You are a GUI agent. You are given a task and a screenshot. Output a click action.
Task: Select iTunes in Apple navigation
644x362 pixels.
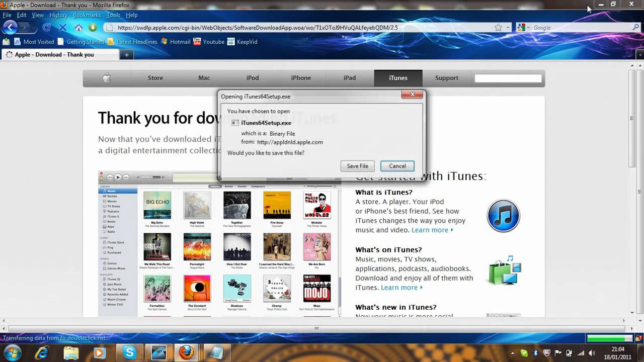coord(398,78)
